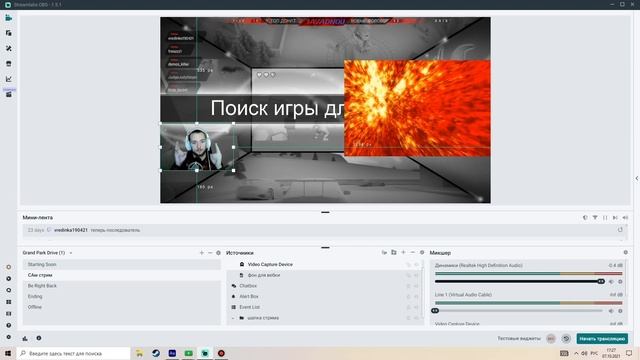Open Микшер advanced audio settings gear
This screenshot has width=640, height=360.
coord(626,253)
